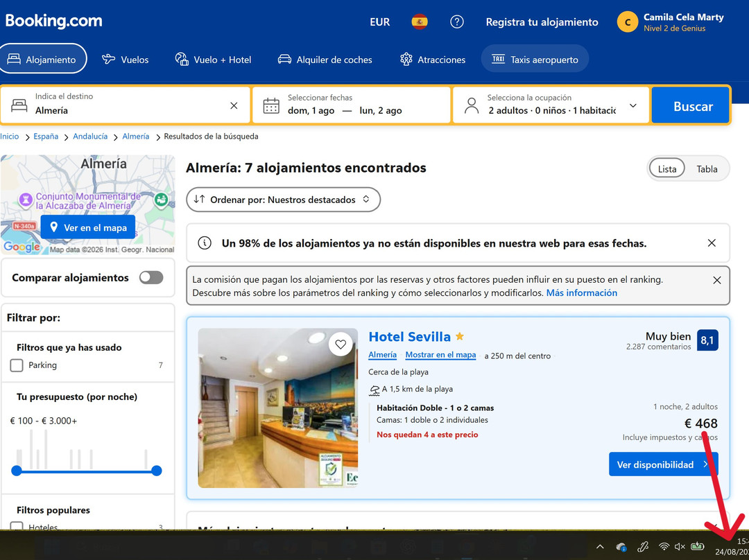Viewport: 749px width, 560px height.
Task: Select the Tabla view option
Action: tap(707, 169)
